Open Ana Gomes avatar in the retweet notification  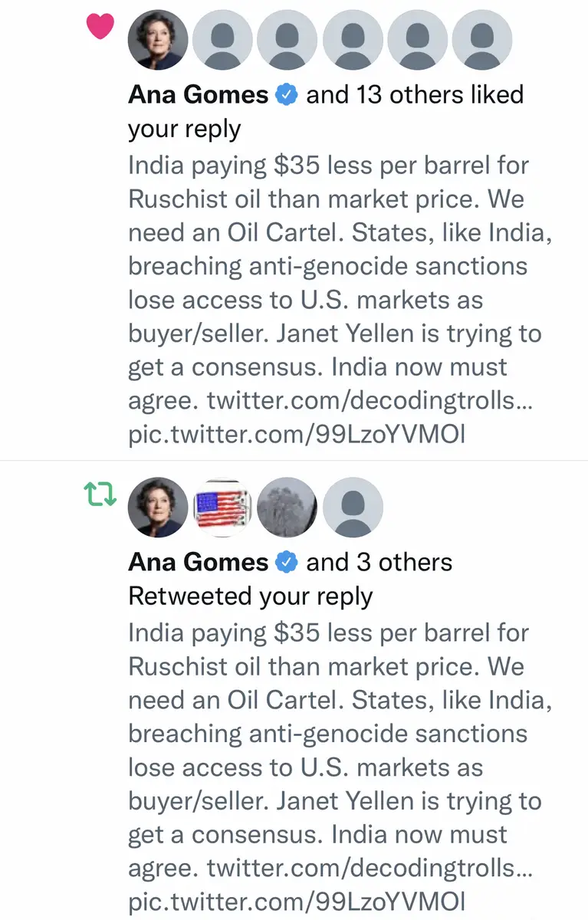coord(157,508)
